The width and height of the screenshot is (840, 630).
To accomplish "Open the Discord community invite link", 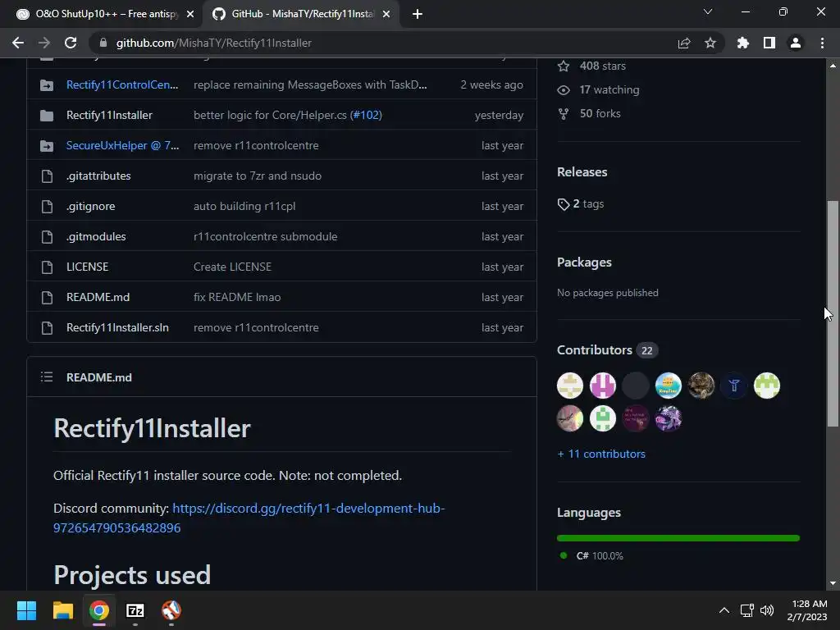I will point(249,518).
